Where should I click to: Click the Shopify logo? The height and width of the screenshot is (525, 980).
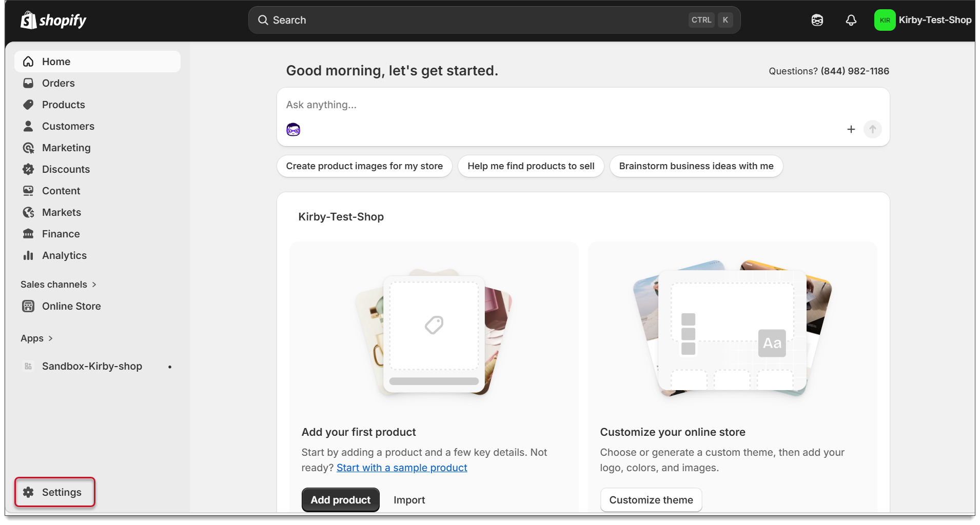pos(53,20)
